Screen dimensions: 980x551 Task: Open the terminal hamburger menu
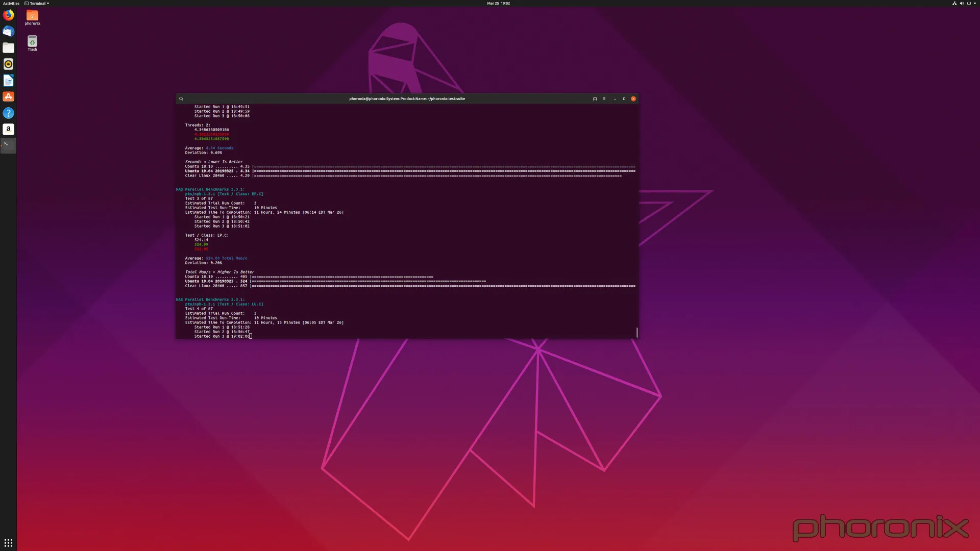coord(604,99)
